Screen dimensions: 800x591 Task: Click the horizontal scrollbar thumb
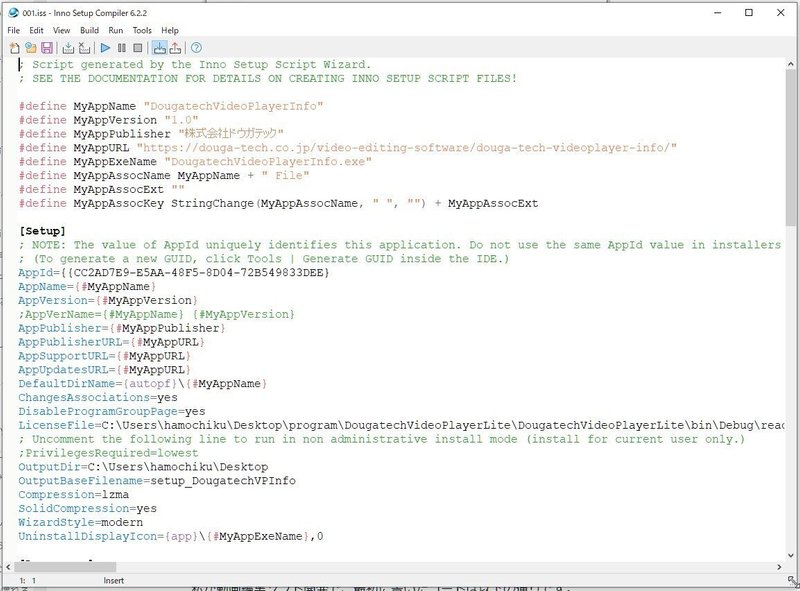point(65,567)
